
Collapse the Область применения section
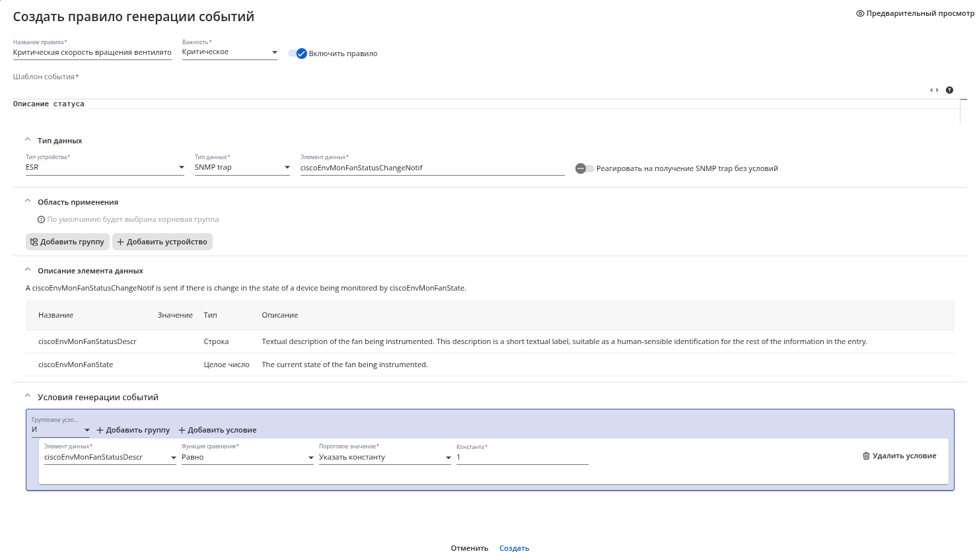pos(28,201)
